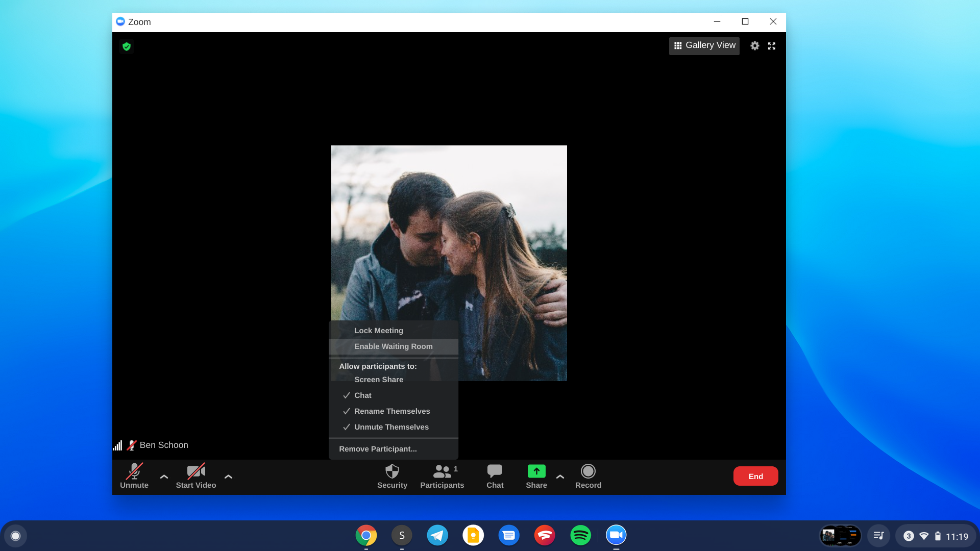
Task: Click the Security shield icon
Action: click(x=392, y=471)
